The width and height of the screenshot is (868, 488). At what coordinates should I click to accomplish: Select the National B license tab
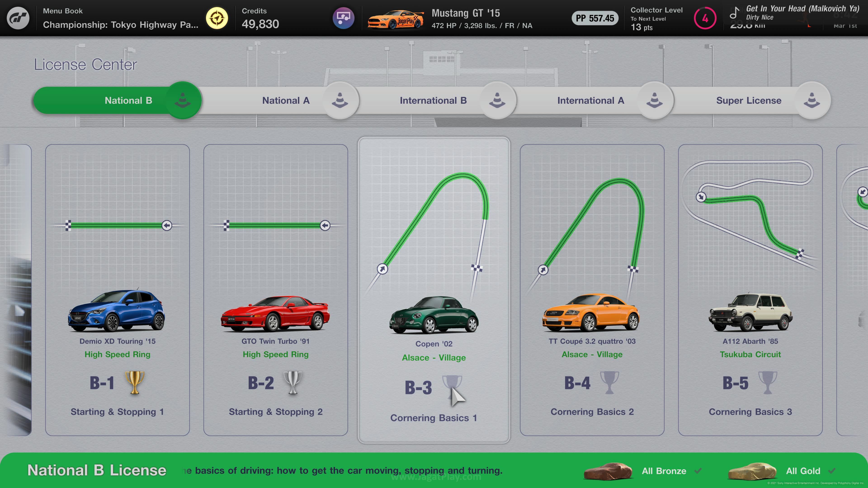tap(117, 100)
